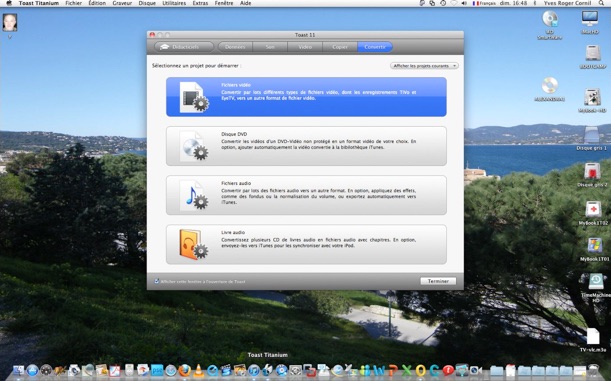Toggle Afficher cette fenêtre à l'ouverture checkbox
The height and width of the screenshot is (381, 611).
tap(157, 281)
